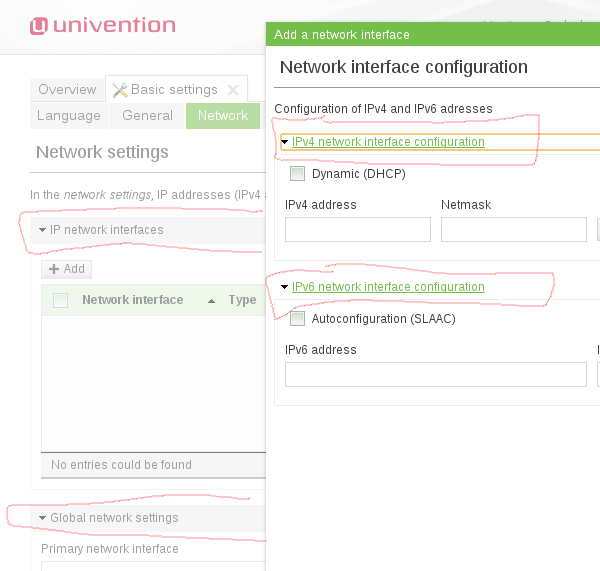Click the IPv4 address input field
The width and height of the screenshot is (600, 571).
click(x=357, y=230)
